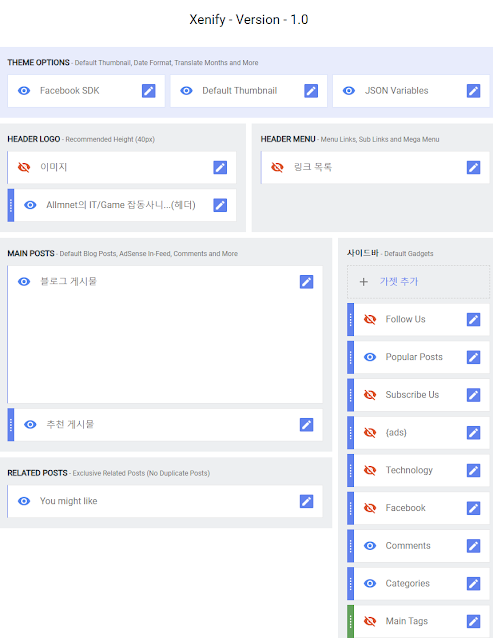493x638 pixels.
Task: Click the HEADER LOGO section heading
Action: pos(34,139)
